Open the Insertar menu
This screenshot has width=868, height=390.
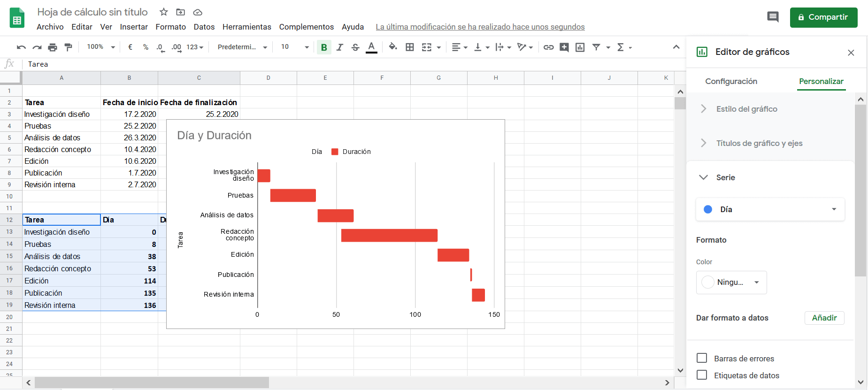click(x=134, y=27)
